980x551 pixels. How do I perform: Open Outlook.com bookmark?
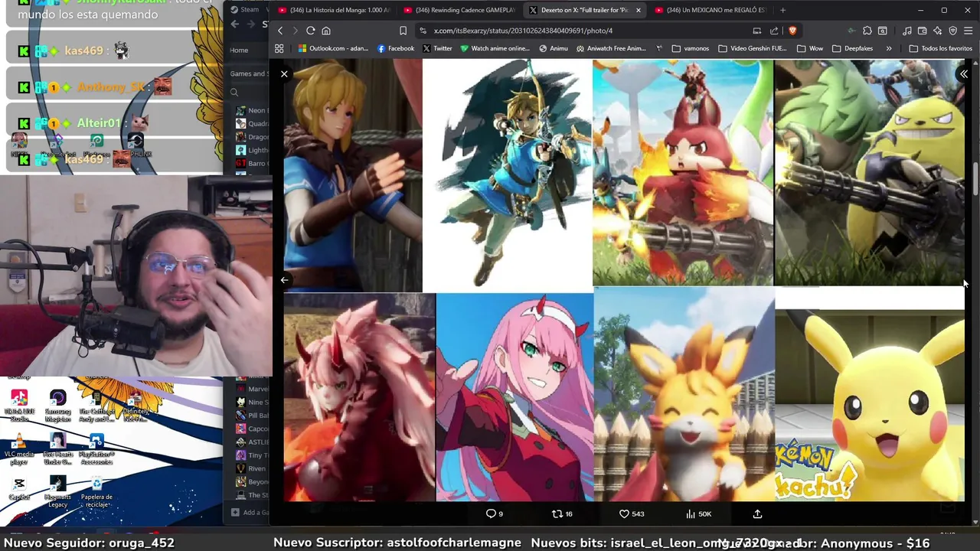(333, 48)
